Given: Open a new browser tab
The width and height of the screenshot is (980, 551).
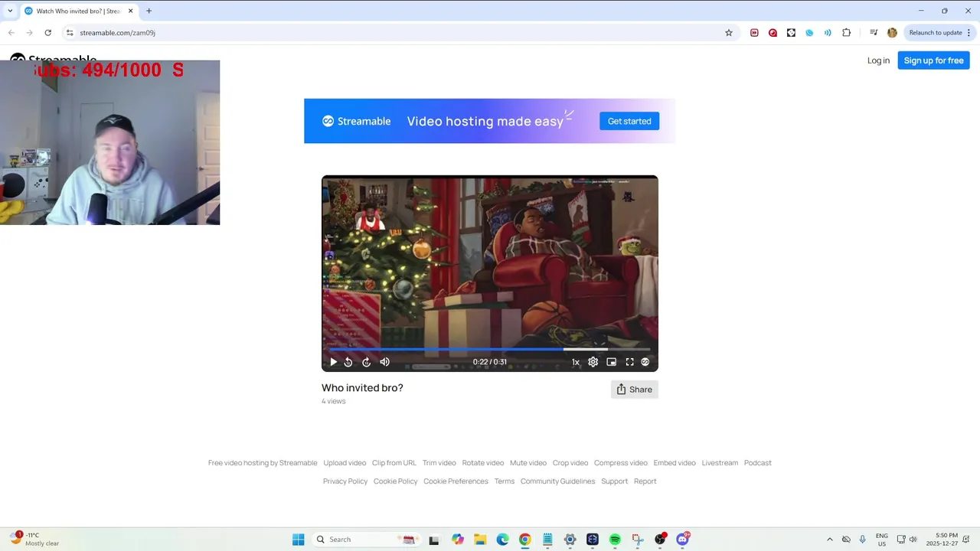Looking at the screenshot, I should coord(149,11).
